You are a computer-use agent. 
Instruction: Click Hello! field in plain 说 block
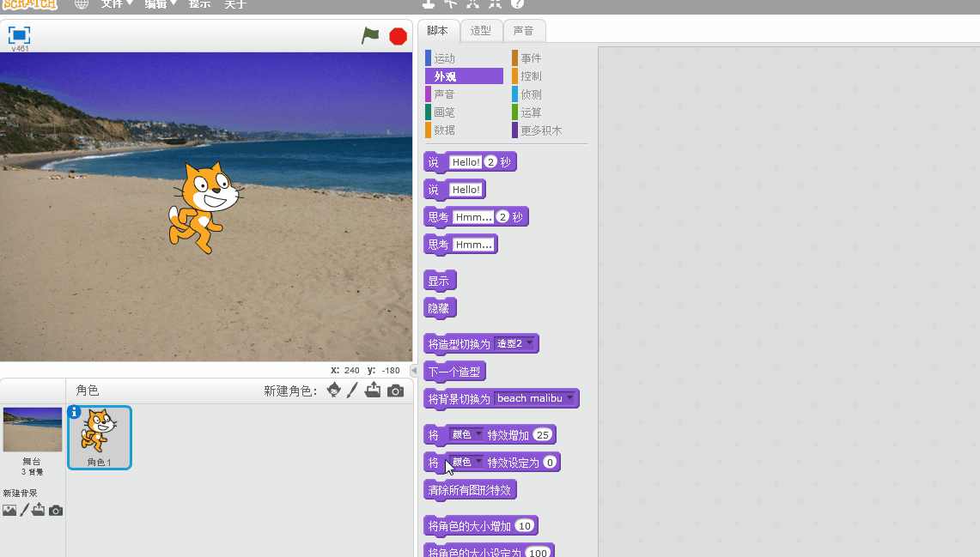coord(466,189)
